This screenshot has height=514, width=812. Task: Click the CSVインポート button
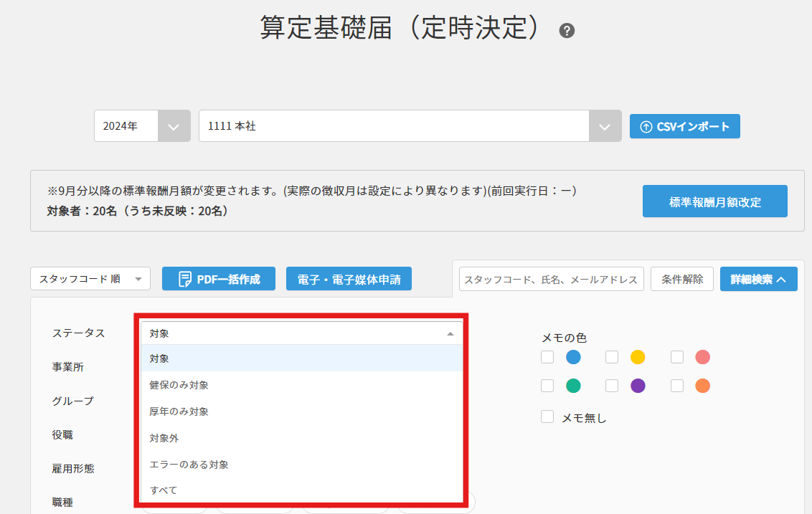click(x=684, y=126)
